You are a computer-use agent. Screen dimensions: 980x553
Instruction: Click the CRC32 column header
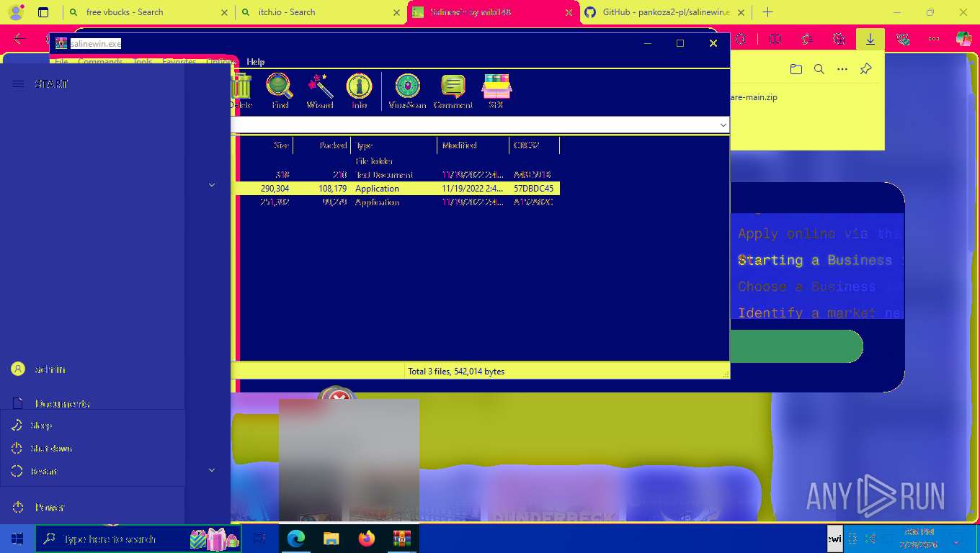tap(534, 145)
